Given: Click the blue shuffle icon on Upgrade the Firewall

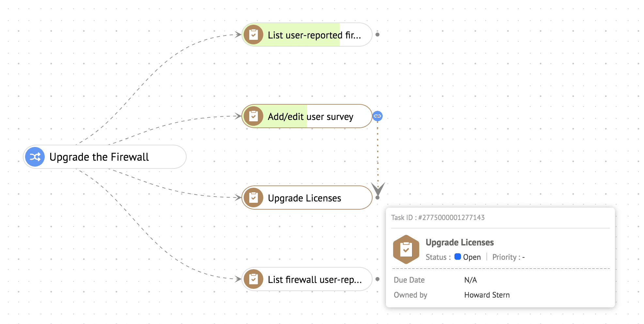Looking at the screenshot, I should pyautogui.click(x=35, y=157).
